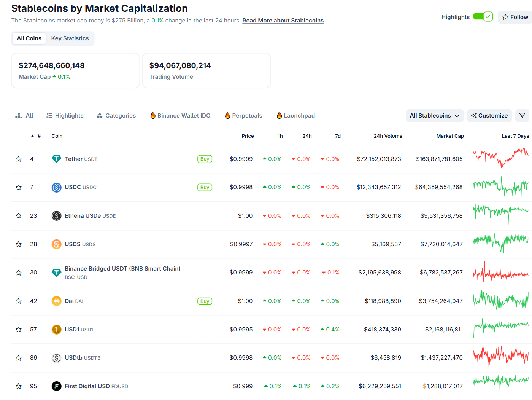This screenshot has width=532, height=400.
Task: Open the First Digital USD link
Action: [96, 386]
